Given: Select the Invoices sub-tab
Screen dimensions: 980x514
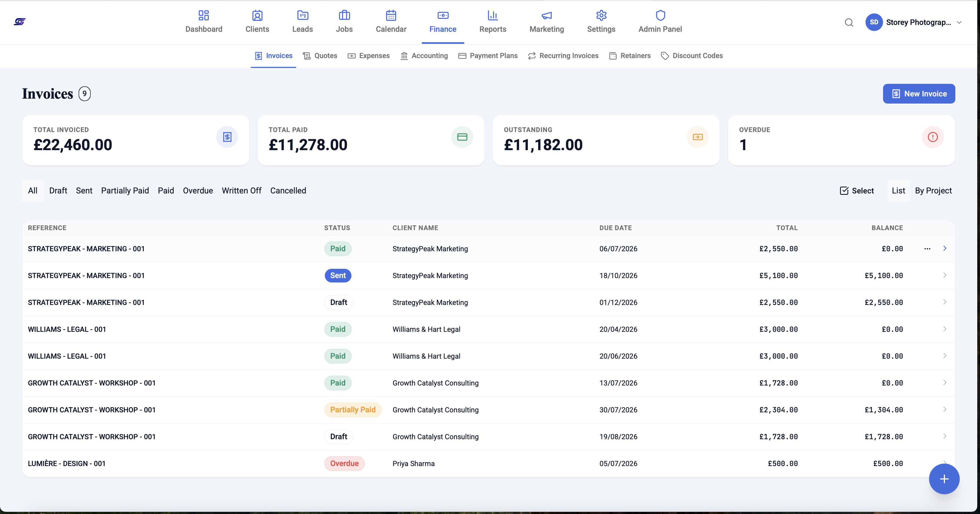Looking at the screenshot, I should tap(274, 56).
